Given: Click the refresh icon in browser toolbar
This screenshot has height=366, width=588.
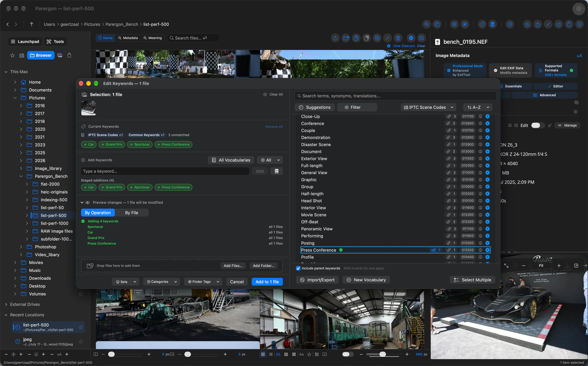Looking at the screenshot, I should 335,38.
